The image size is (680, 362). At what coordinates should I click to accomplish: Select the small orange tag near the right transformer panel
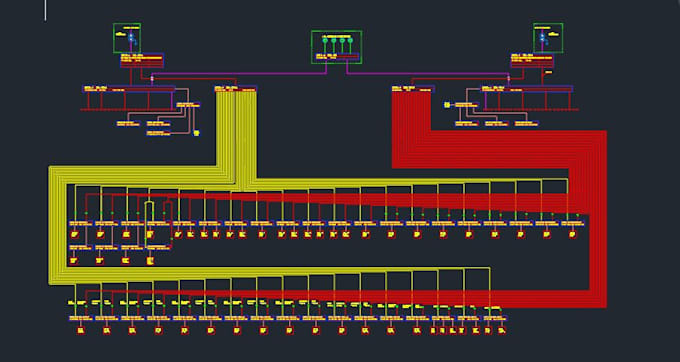tap(549, 72)
